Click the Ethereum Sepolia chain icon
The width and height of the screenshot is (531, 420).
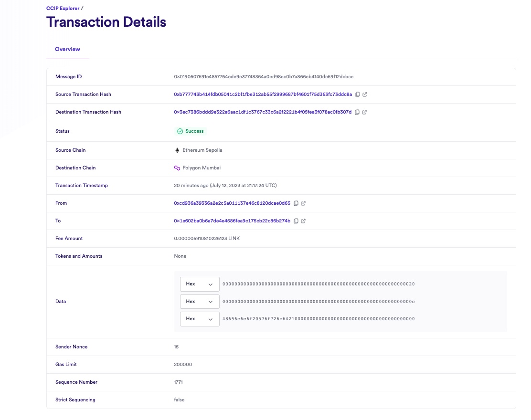(177, 150)
